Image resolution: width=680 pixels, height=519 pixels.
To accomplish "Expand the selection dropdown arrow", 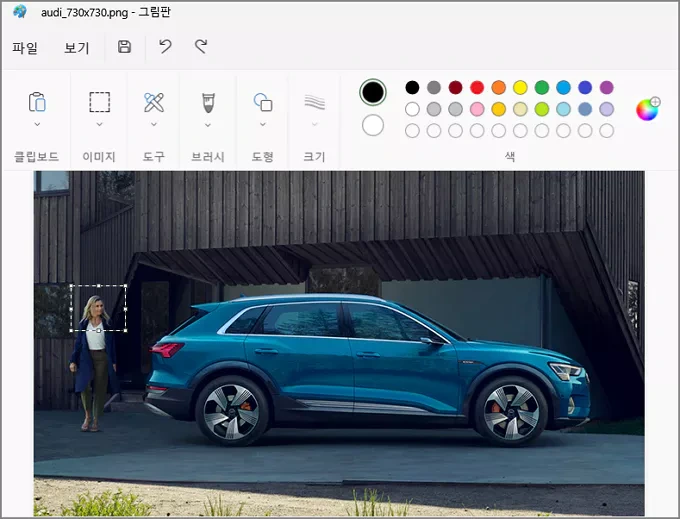I will point(99,124).
